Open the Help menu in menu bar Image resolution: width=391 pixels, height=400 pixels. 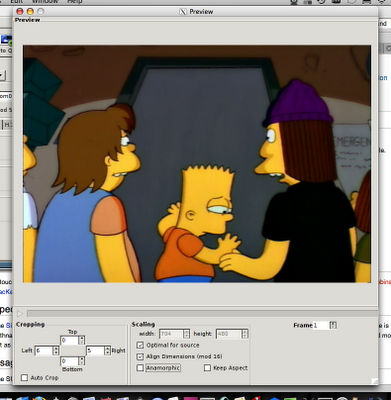(x=75, y=2)
